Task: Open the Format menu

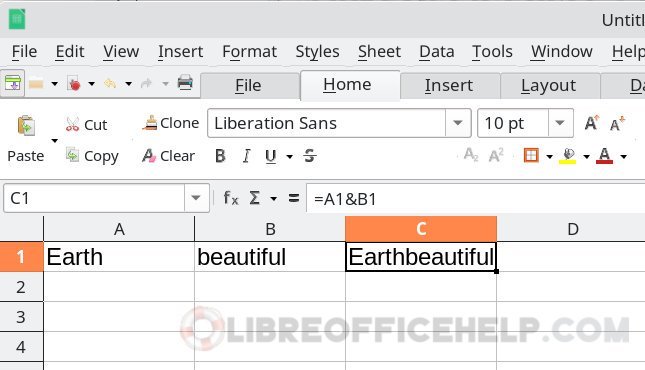Action: point(249,51)
